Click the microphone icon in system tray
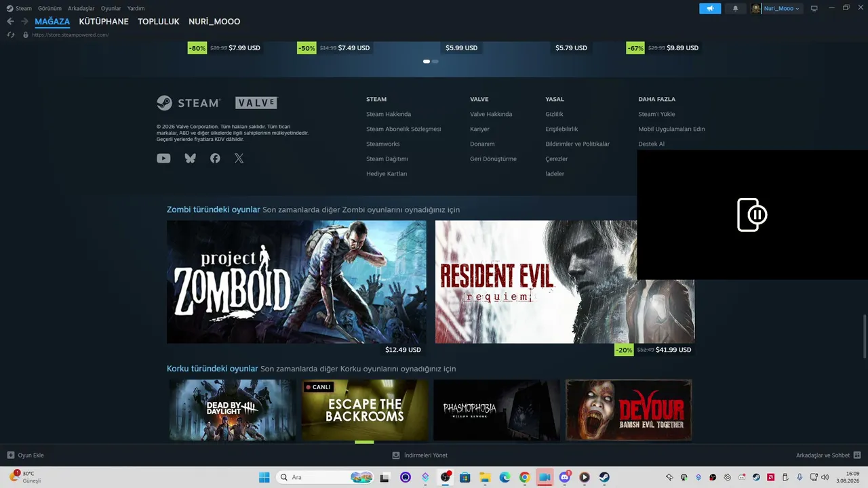This screenshot has height=488, width=868. [x=800, y=477]
